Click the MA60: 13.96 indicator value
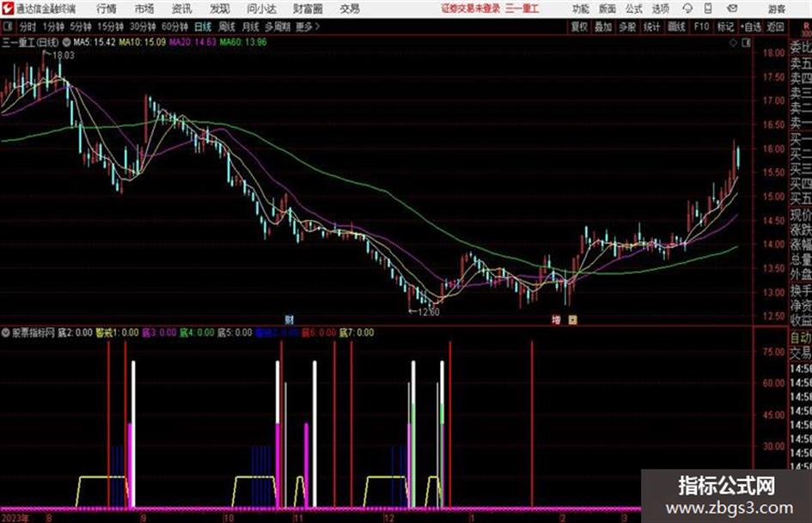This screenshot has height=523, width=812. pyautogui.click(x=243, y=42)
